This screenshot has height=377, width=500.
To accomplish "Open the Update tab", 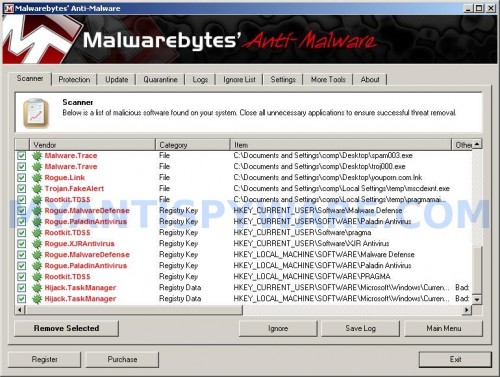I will pyautogui.click(x=117, y=80).
